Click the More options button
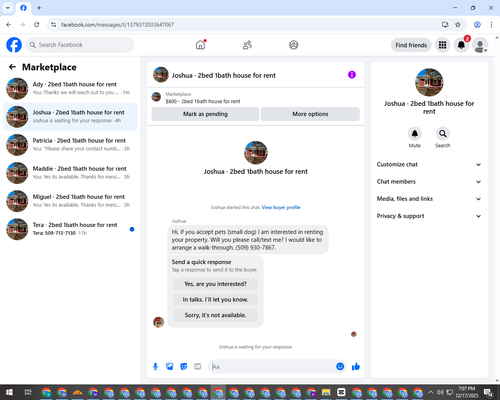Screen dimensions: 500x400 pyautogui.click(x=310, y=114)
